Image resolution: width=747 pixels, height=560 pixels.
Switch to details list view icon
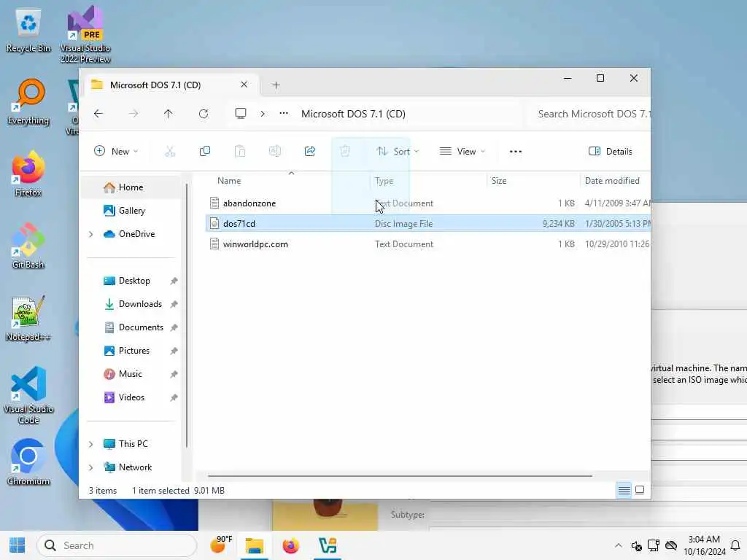click(624, 490)
